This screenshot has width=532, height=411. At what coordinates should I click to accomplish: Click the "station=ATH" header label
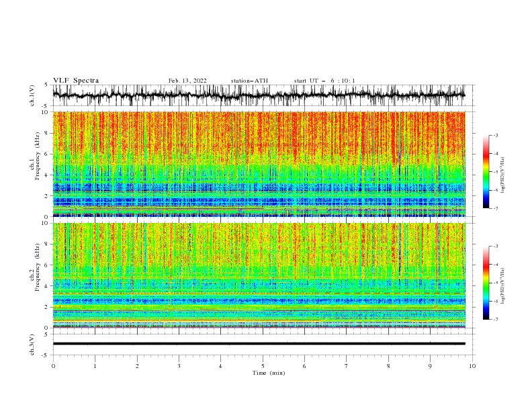(x=249, y=81)
